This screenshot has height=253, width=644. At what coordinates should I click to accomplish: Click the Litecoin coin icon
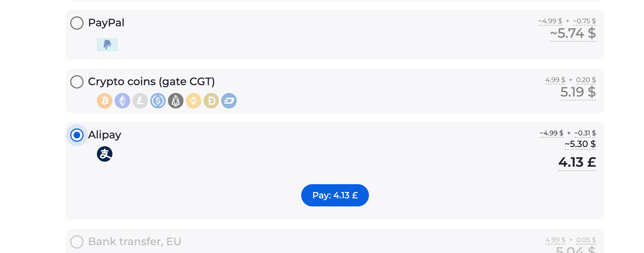click(140, 101)
